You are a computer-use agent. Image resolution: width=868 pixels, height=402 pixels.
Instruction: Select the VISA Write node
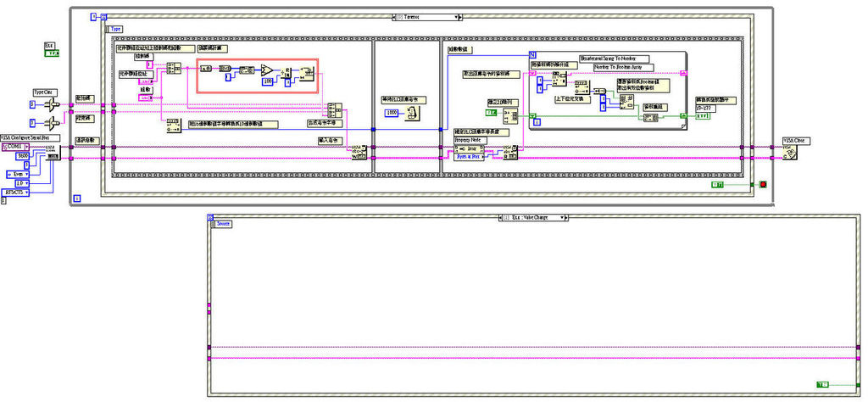pos(359,153)
